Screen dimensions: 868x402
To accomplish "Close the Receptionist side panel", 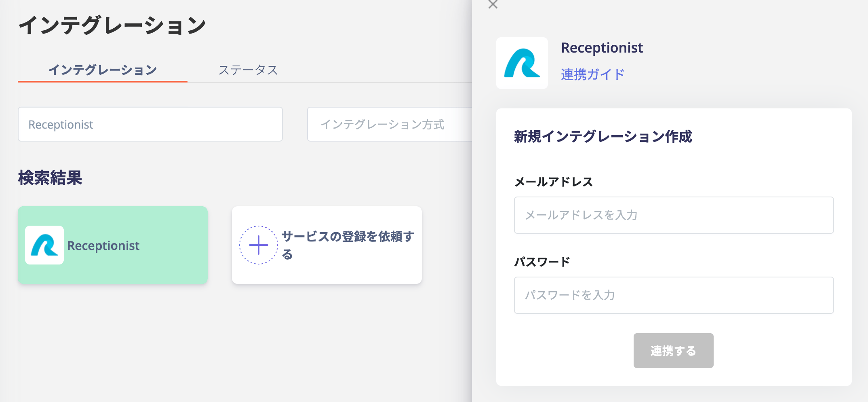I will click(x=493, y=4).
